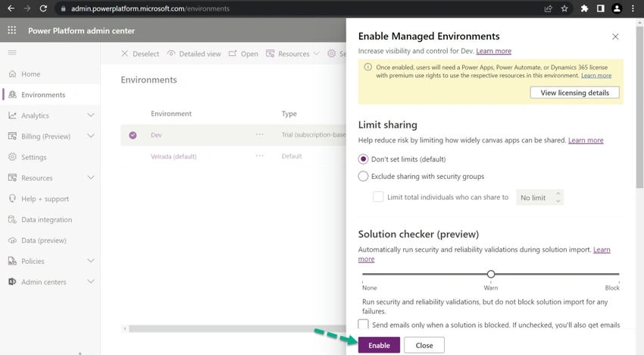
Task: Expand Analytics section chevron
Action: pyautogui.click(x=91, y=115)
